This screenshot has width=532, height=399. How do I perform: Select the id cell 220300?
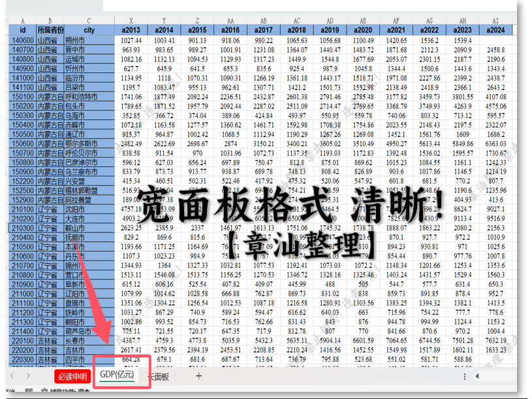[x=23, y=359]
